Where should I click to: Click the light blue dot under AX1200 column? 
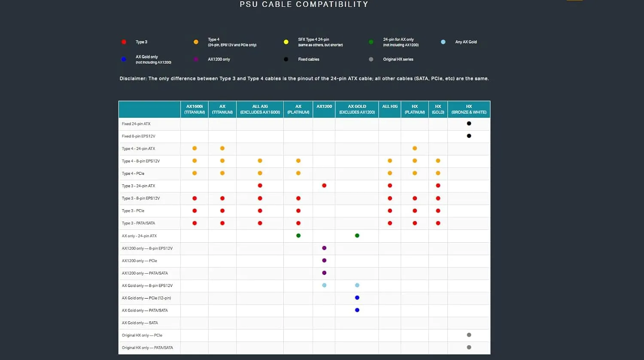pyautogui.click(x=324, y=285)
